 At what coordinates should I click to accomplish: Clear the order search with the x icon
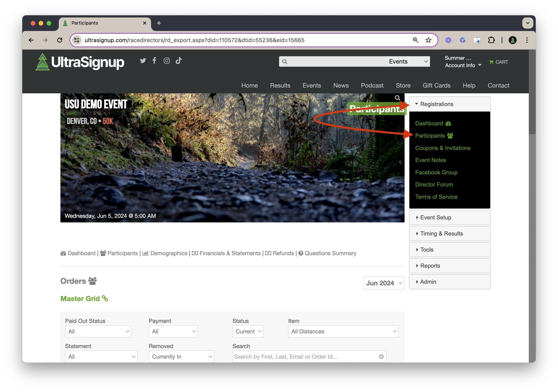[381, 356]
